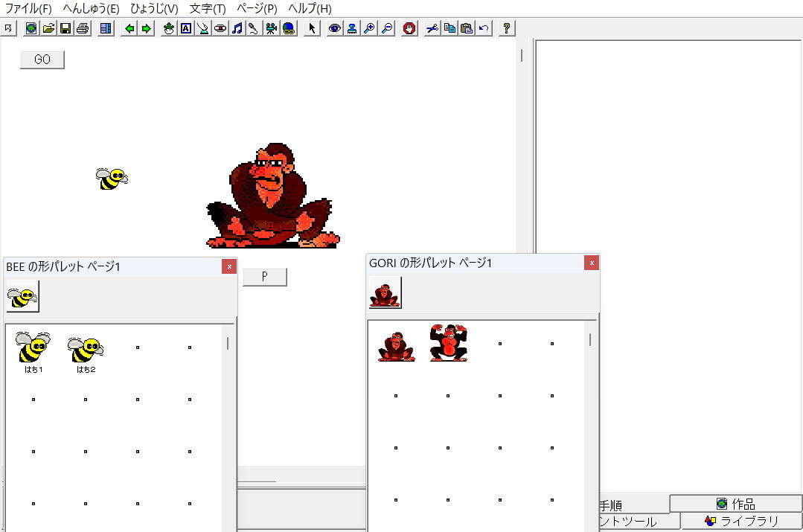Open the ページ(P) menu

(x=257, y=9)
